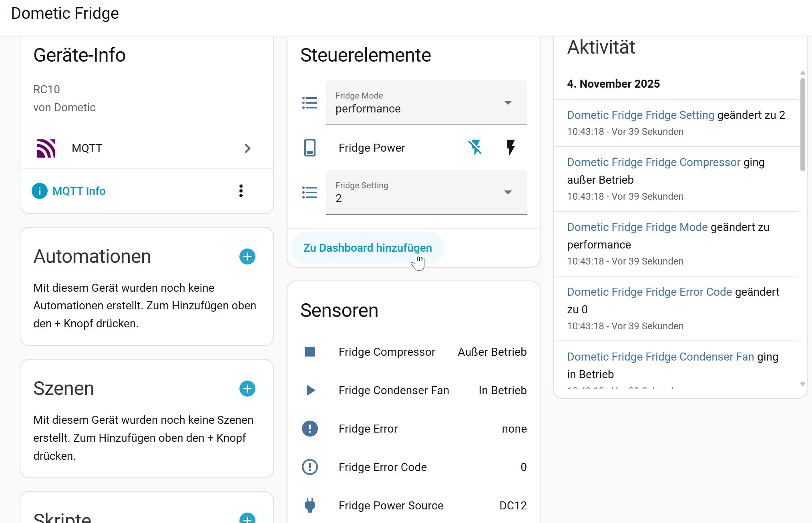Add a new automation with plus icon
The width and height of the screenshot is (812, 523).
tap(247, 256)
